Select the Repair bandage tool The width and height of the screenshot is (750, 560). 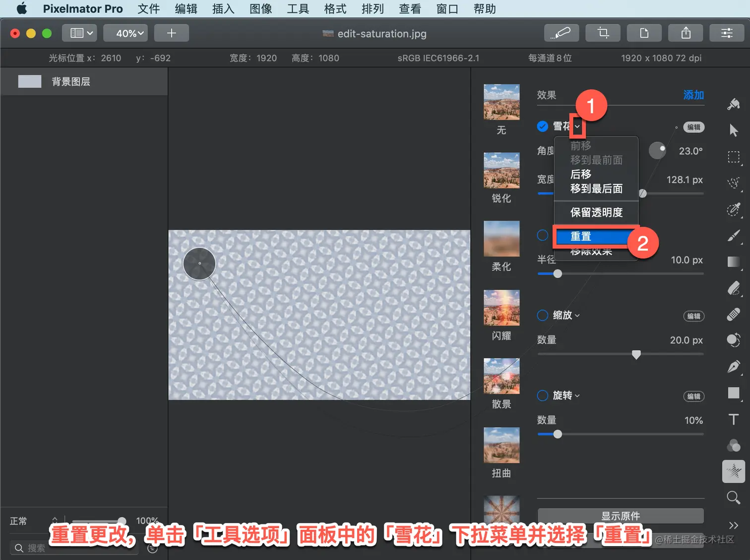coord(734,314)
